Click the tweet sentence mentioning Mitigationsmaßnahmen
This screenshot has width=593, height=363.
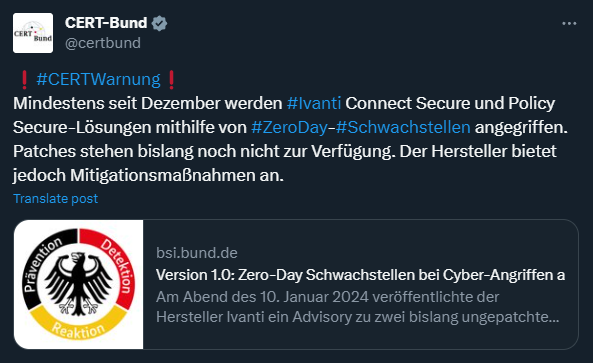pyautogui.click(x=284, y=163)
